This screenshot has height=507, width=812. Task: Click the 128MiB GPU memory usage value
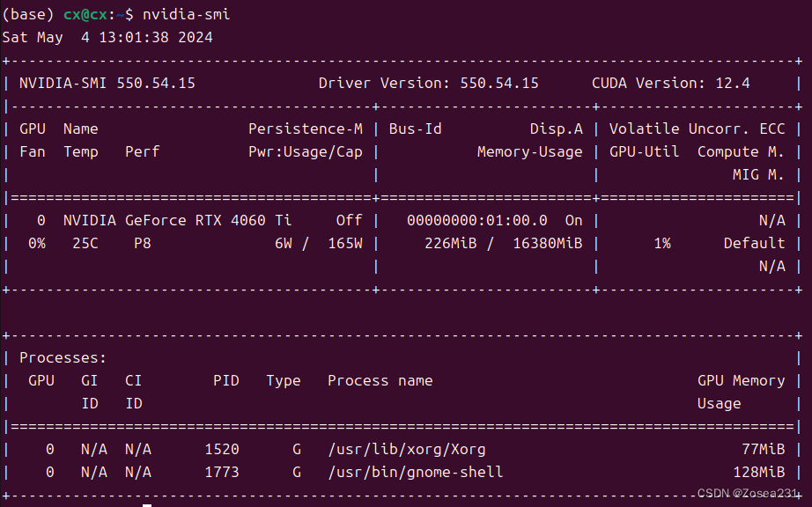coord(763,472)
